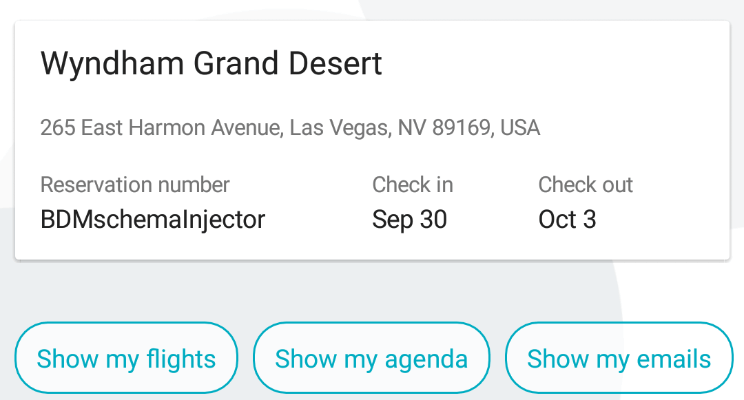
Task: Select the Sep 30 check-in date
Action: click(409, 219)
